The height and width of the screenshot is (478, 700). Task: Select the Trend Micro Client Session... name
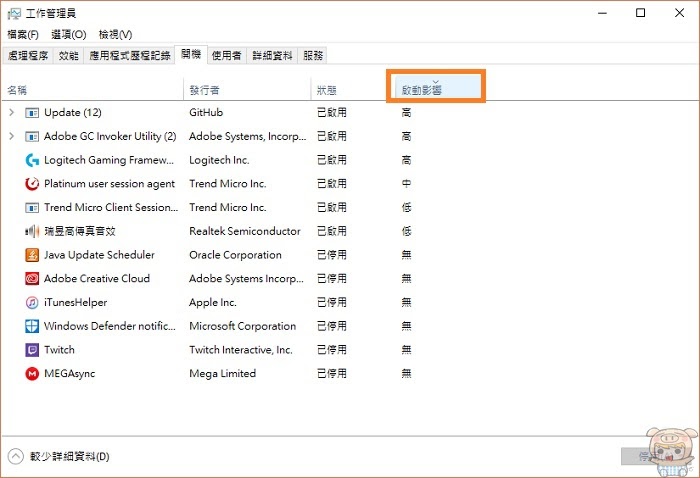coord(111,208)
